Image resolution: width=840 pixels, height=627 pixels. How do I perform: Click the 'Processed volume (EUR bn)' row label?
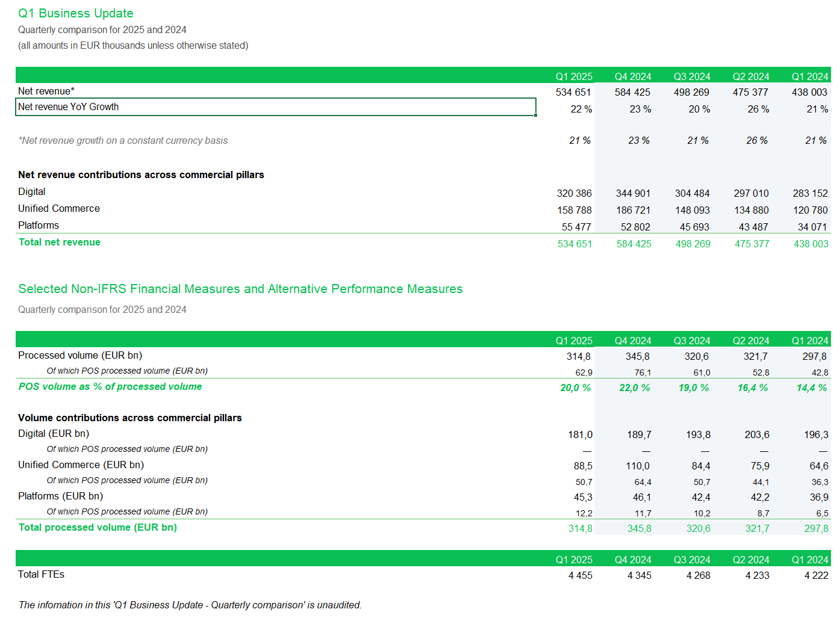(x=80, y=356)
